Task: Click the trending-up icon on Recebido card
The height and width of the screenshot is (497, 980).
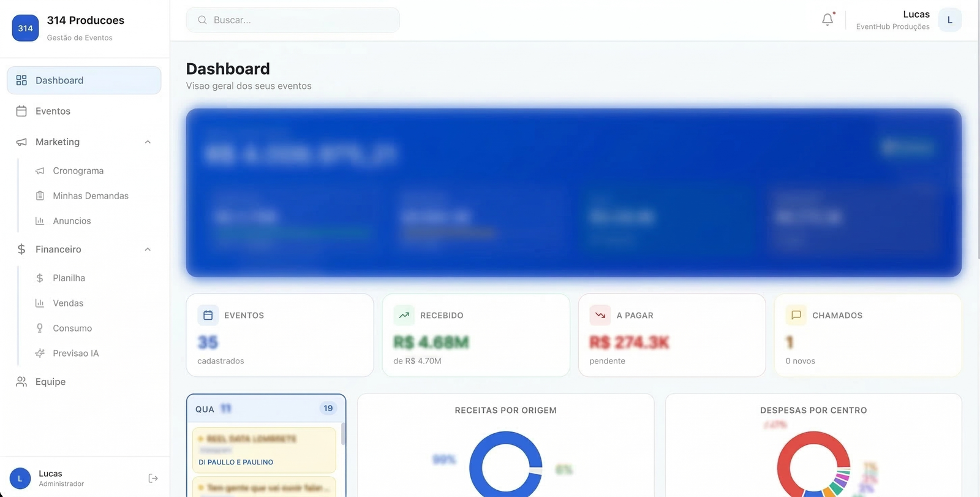Action: [x=404, y=315]
